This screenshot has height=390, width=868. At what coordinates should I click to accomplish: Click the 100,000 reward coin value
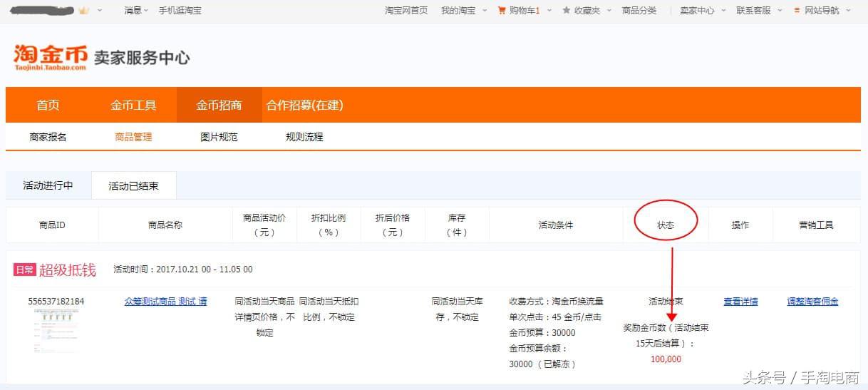(x=666, y=359)
